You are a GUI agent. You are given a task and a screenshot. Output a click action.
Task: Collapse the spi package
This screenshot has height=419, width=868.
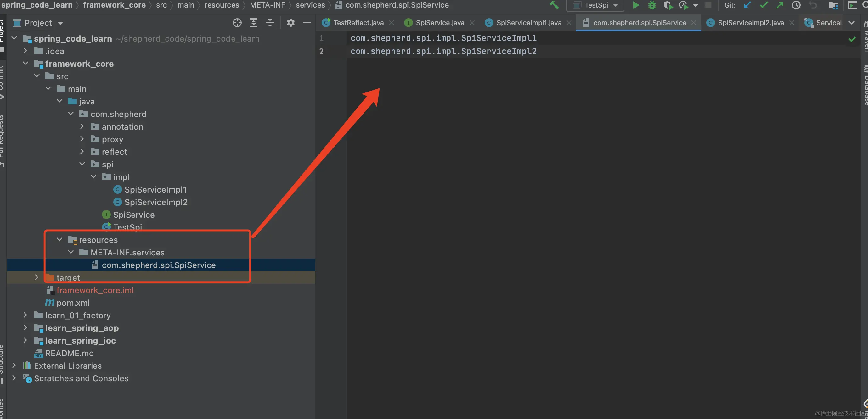coord(82,164)
